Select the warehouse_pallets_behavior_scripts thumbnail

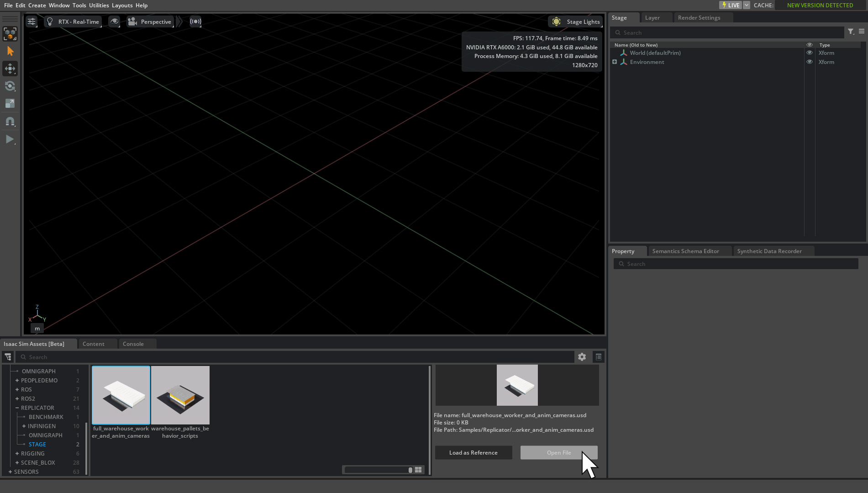(180, 395)
